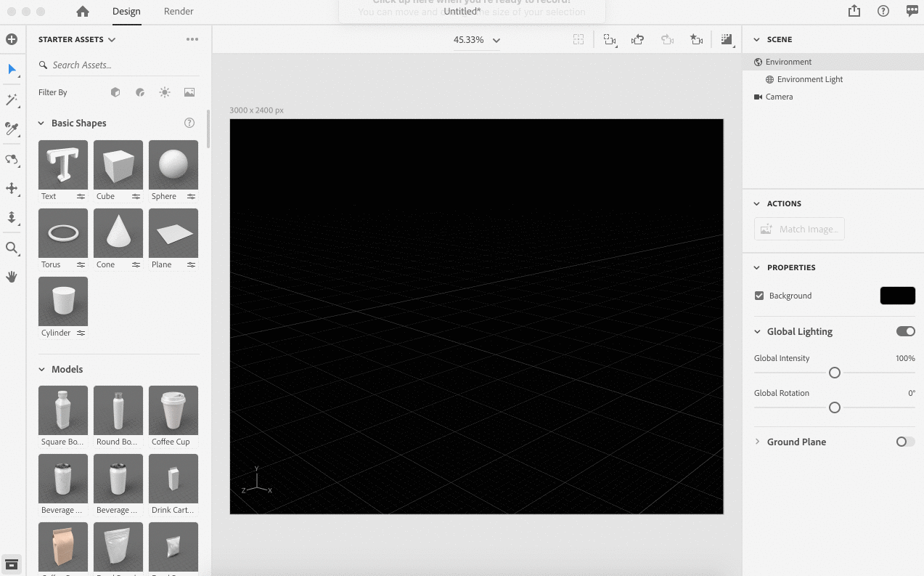Filter assets by models
Screen dimensions: 924x576
(115, 92)
